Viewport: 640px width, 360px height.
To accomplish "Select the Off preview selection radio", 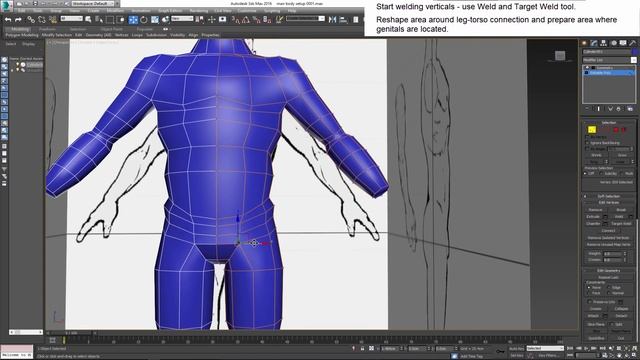I will pos(586,173).
